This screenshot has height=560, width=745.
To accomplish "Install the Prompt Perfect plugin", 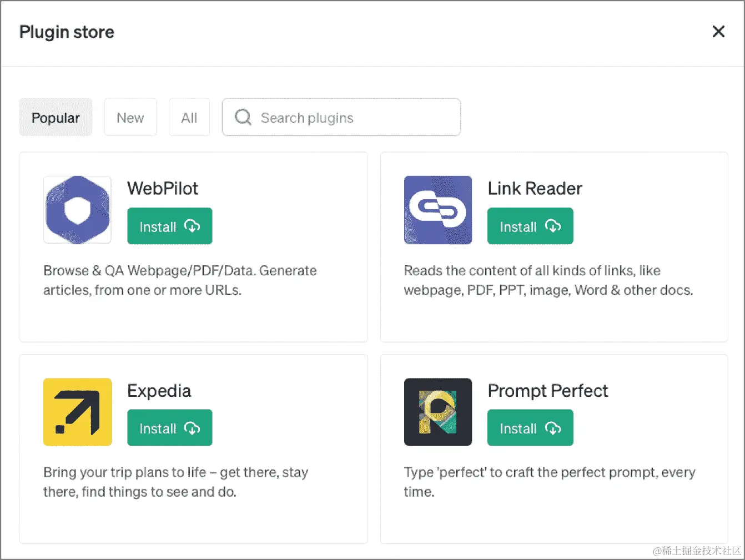I will tap(530, 428).
